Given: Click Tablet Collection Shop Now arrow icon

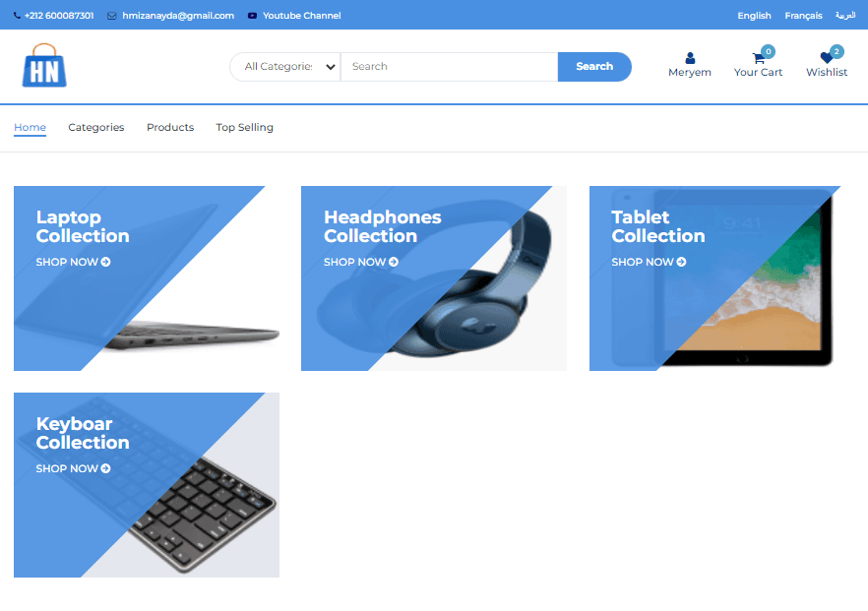Looking at the screenshot, I should coord(681,262).
